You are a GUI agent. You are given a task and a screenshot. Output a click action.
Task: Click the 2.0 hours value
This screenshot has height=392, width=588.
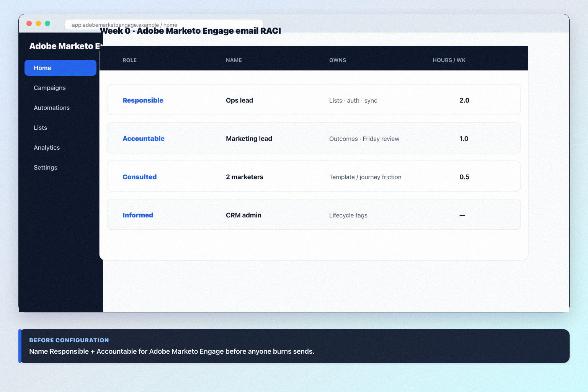[464, 100]
